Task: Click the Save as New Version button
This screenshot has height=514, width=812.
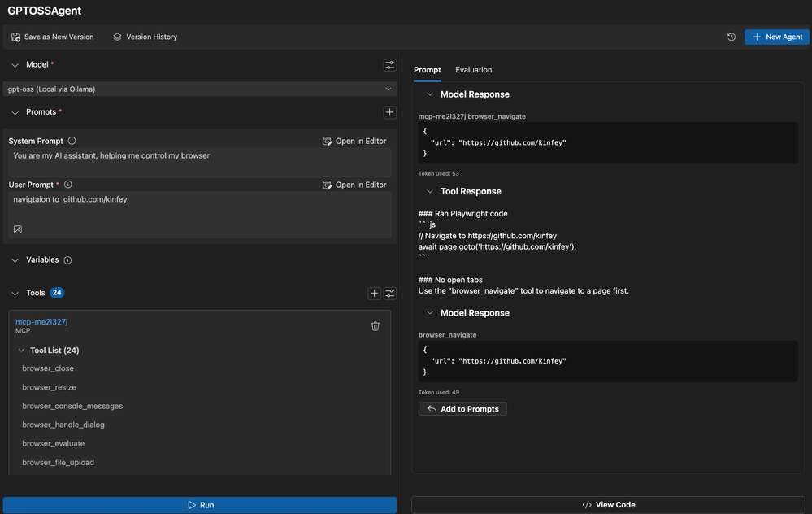Action: (52, 37)
